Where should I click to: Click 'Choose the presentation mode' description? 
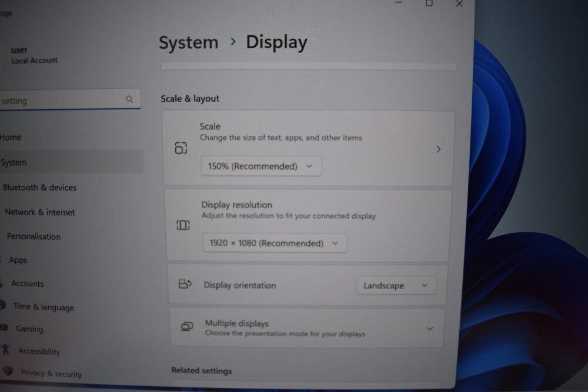point(285,334)
